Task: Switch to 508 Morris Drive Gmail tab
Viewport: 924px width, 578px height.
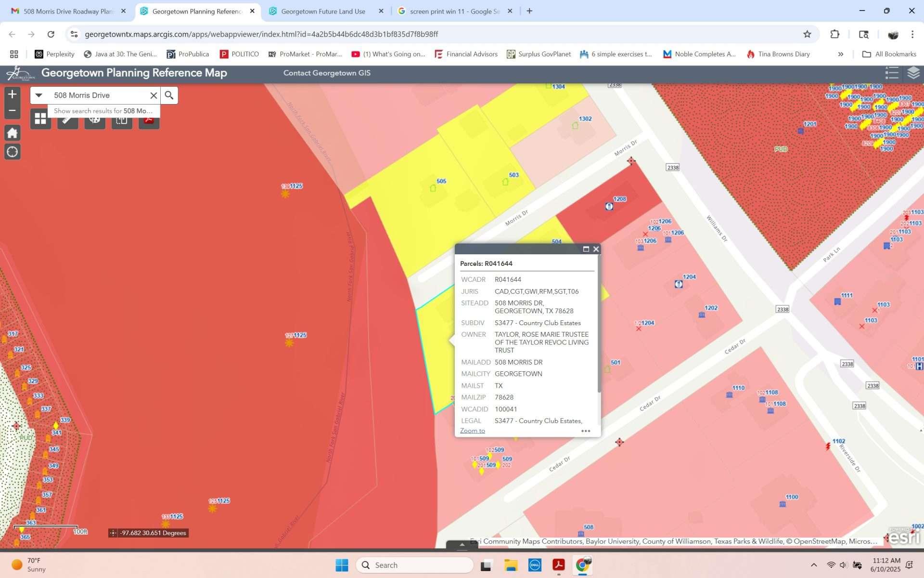Action: tap(67, 11)
